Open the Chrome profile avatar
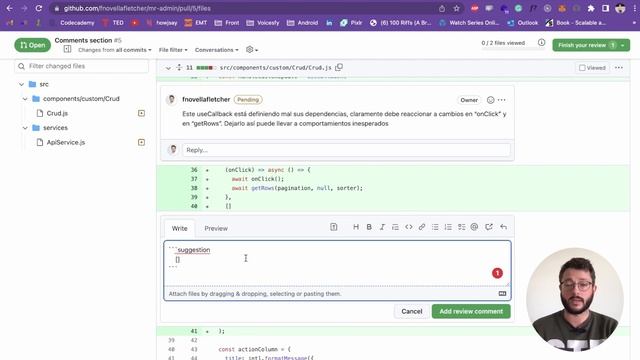Image resolution: width=640 pixels, height=360 pixels. click(620, 8)
